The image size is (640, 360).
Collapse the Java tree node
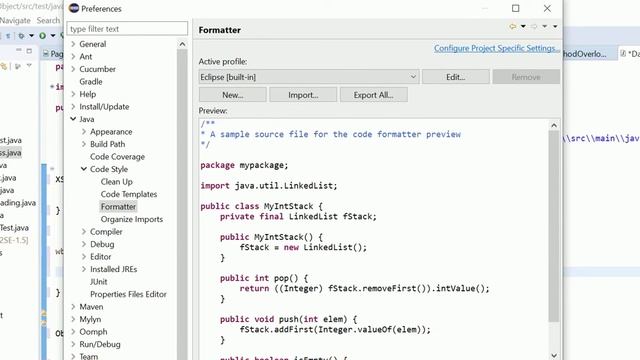tap(73, 119)
